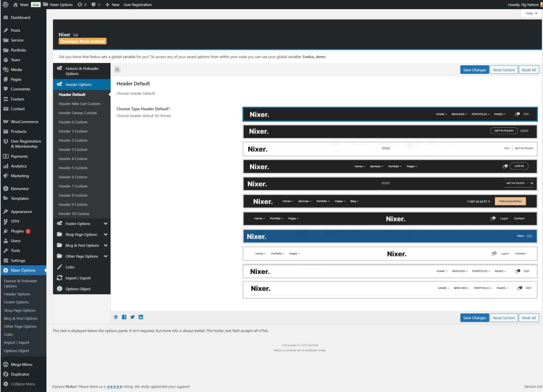
Task: Open the LinkedIn social icon link
Action: 141,317
